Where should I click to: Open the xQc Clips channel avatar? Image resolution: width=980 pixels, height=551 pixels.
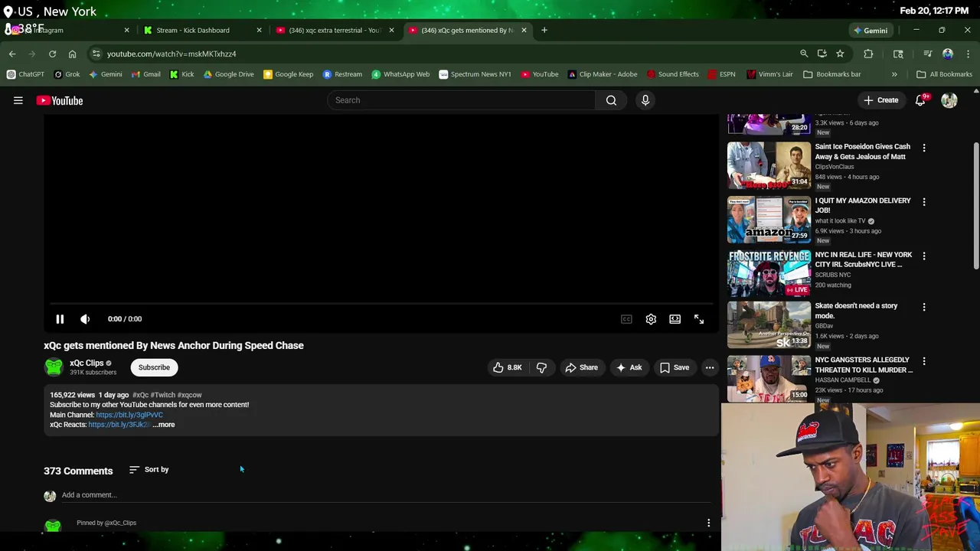(54, 367)
